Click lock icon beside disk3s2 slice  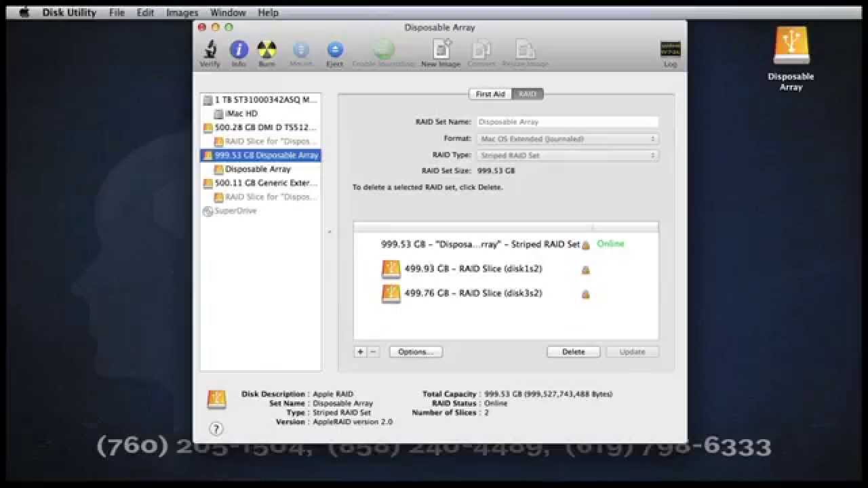(x=585, y=294)
